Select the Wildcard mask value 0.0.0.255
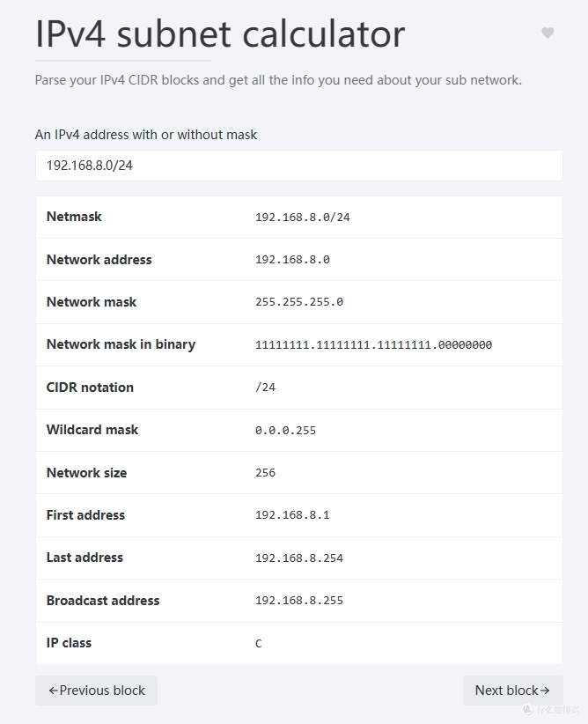The image size is (588, 724). 285,431
